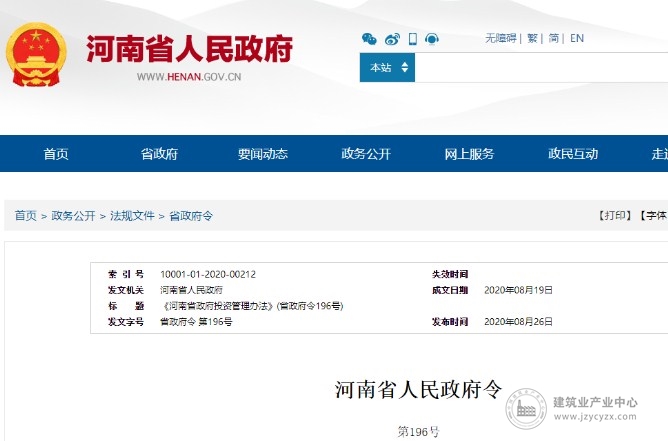
Task: Open the mobile phone version icon
Action: [x=412, y=39]
